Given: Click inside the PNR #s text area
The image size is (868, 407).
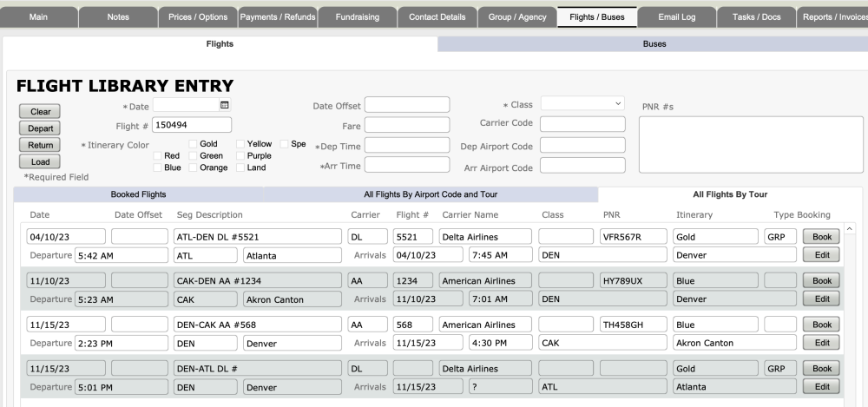Looking at the screenshot, I should coord(751,145).
